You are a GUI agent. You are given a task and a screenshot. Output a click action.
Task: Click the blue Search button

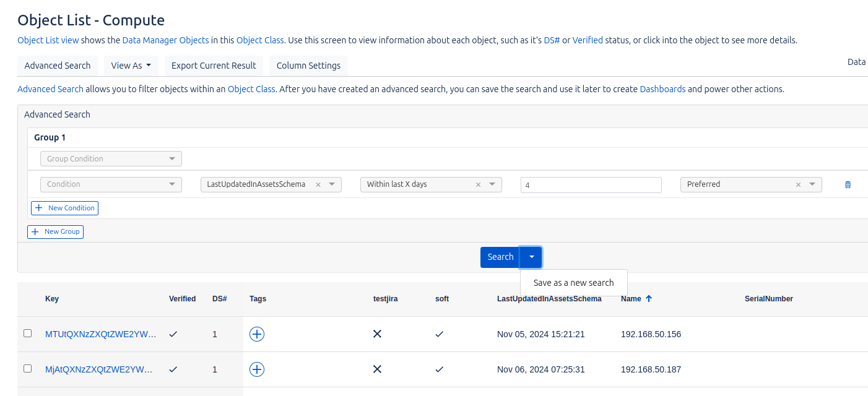500,257
